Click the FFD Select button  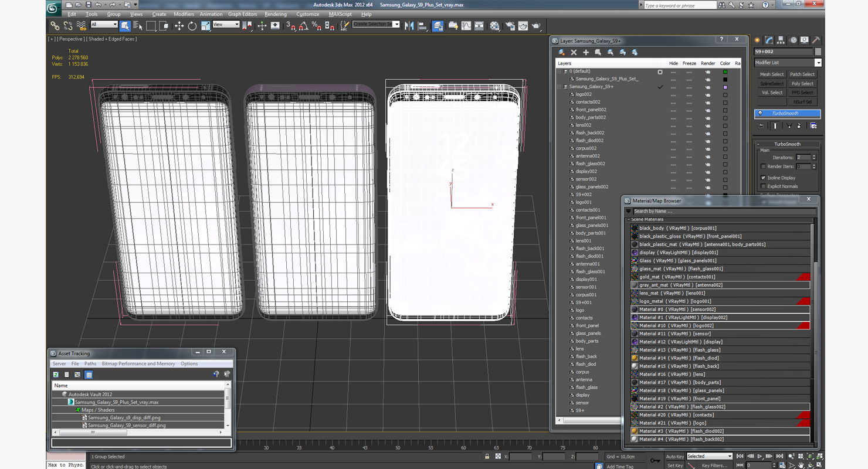point(802,93)
